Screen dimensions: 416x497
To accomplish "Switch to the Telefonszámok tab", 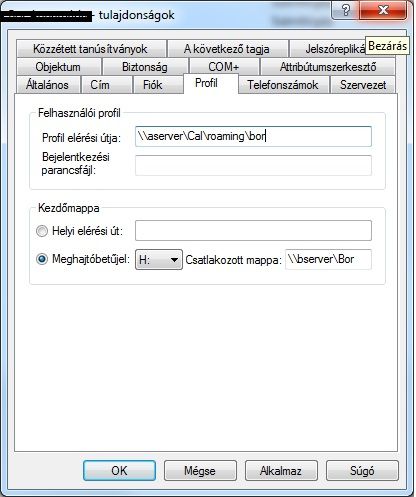I will pyautogui.click(x=283, y=85).
